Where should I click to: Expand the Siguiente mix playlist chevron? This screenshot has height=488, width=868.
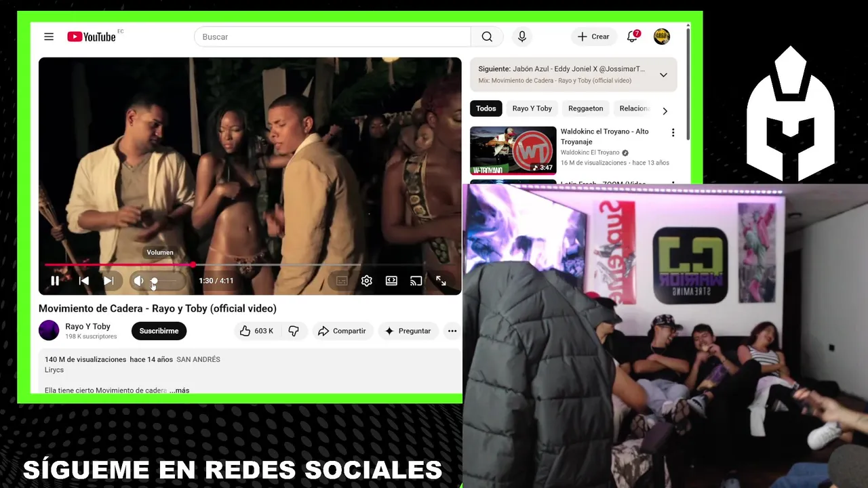coord(663,75)
